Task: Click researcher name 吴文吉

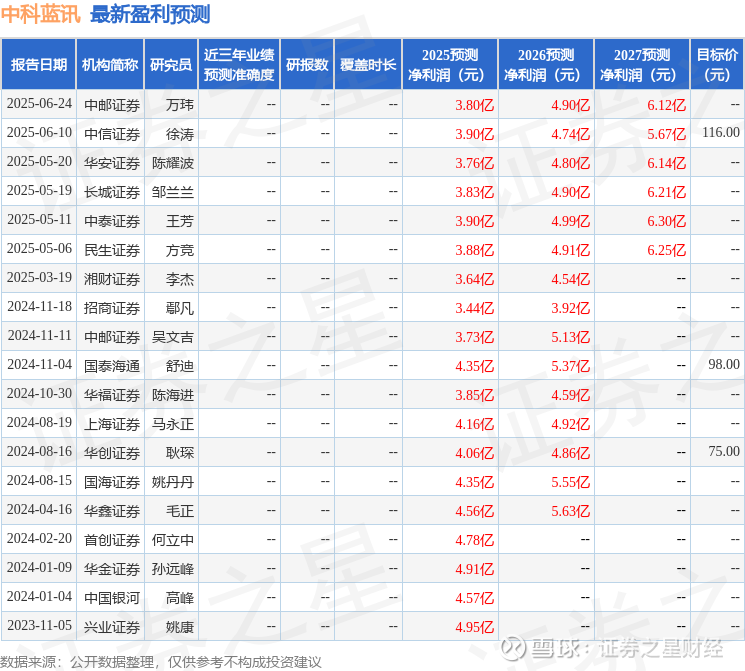Action: 173,336
